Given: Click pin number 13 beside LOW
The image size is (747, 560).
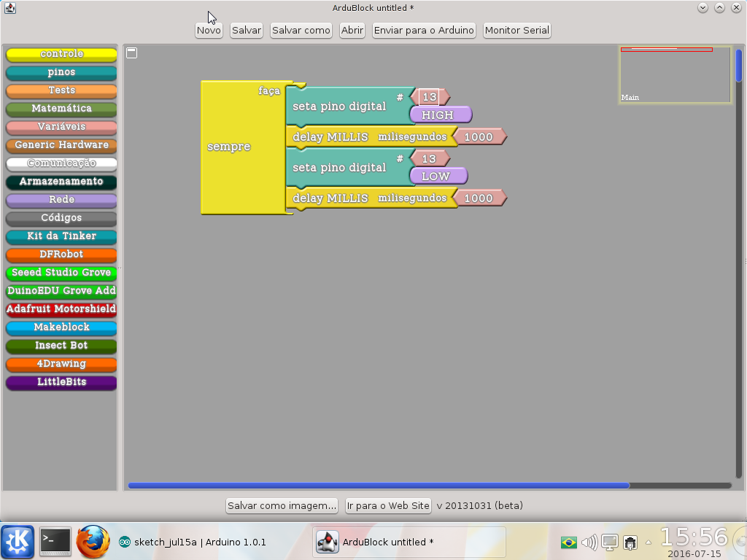Looking at the screenshot, I should [x=429, y=158].
